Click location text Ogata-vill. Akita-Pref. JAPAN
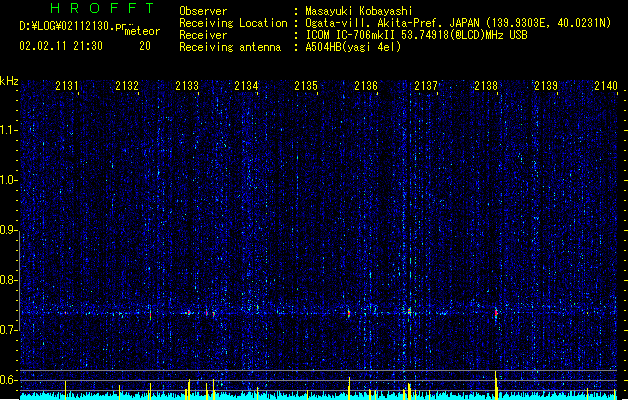 click(x=392, y=23)
